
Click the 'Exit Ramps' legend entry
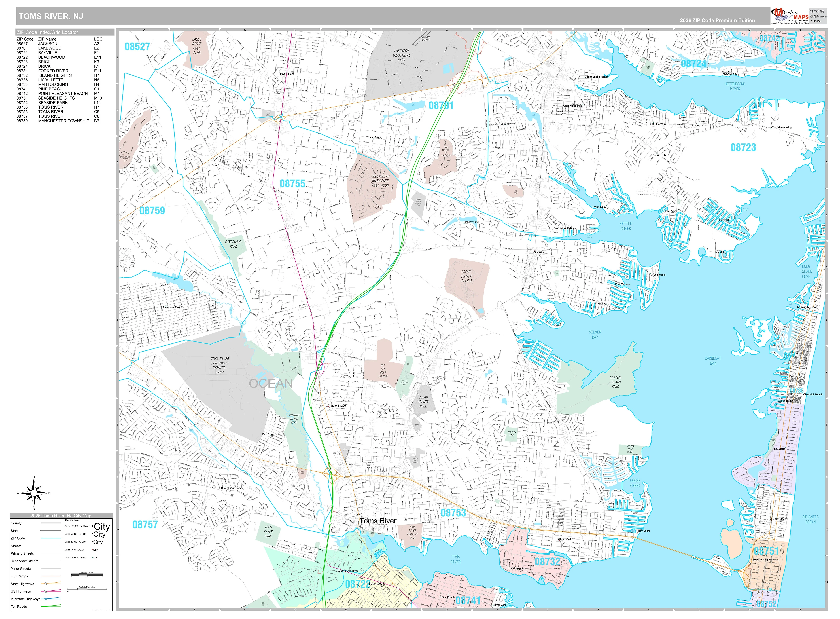[20, 576]
